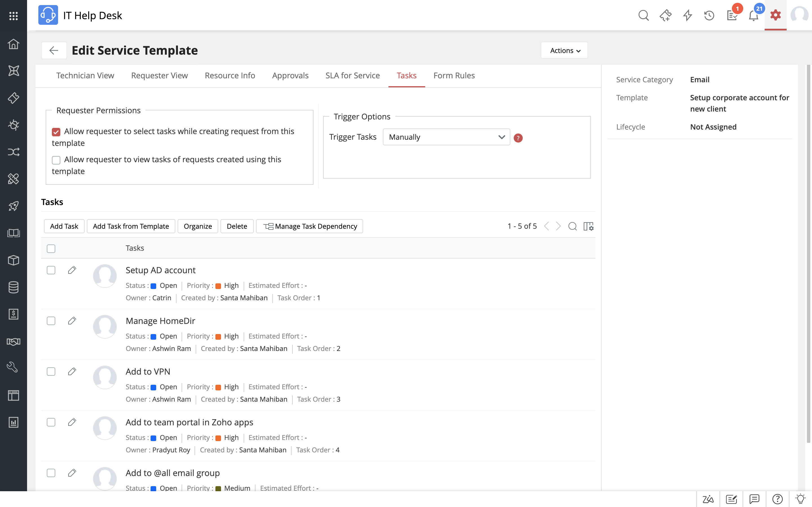Open the history clock icon

pos(709,15)
